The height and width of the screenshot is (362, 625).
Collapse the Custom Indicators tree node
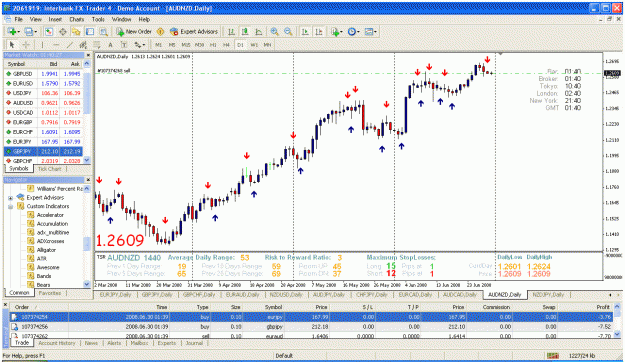click(10, 207)
